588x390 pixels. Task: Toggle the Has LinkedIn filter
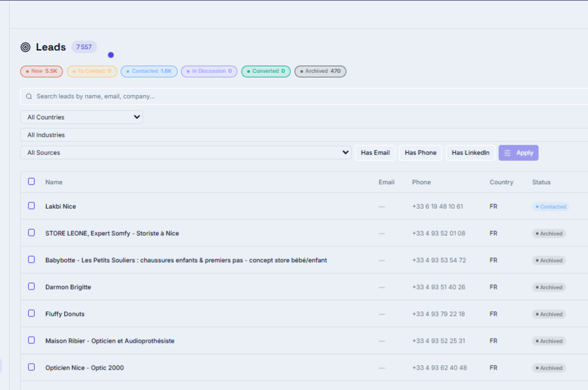[471, 152]
